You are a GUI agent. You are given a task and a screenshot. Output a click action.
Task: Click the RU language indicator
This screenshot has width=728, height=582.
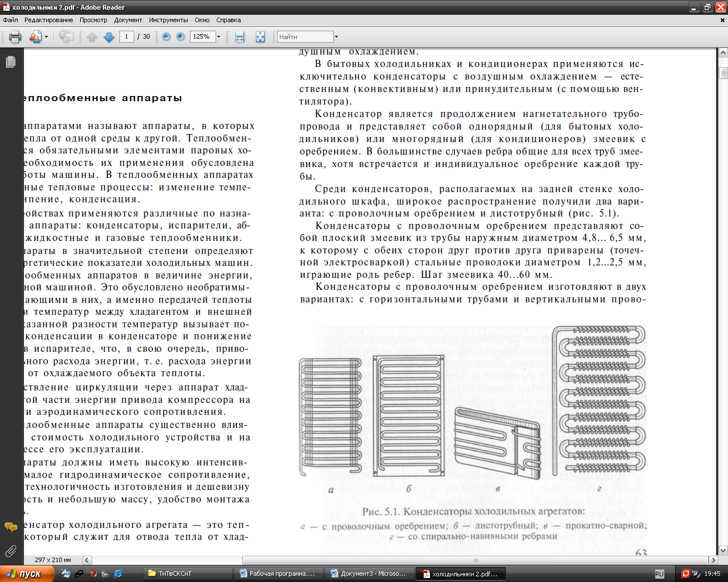tap(659, 574)
